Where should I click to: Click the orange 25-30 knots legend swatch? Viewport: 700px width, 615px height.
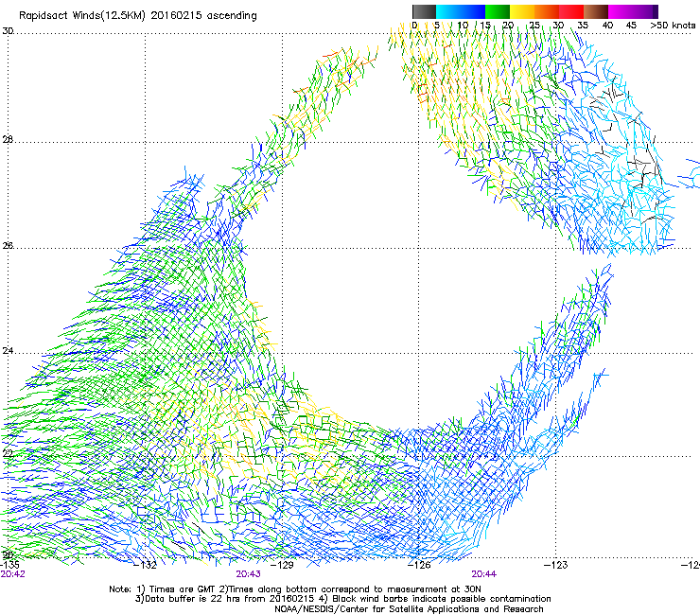pyautogui.click(x=547, y=11)
